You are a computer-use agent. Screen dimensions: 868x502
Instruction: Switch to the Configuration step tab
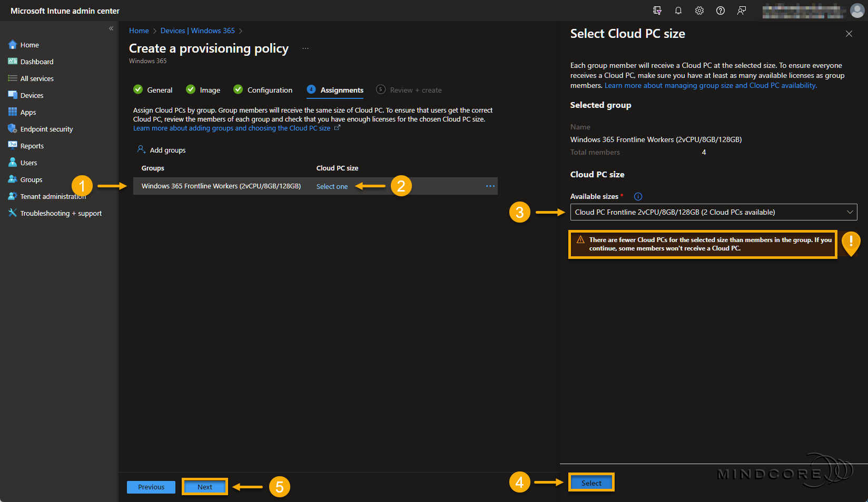(x=269, y=91)
